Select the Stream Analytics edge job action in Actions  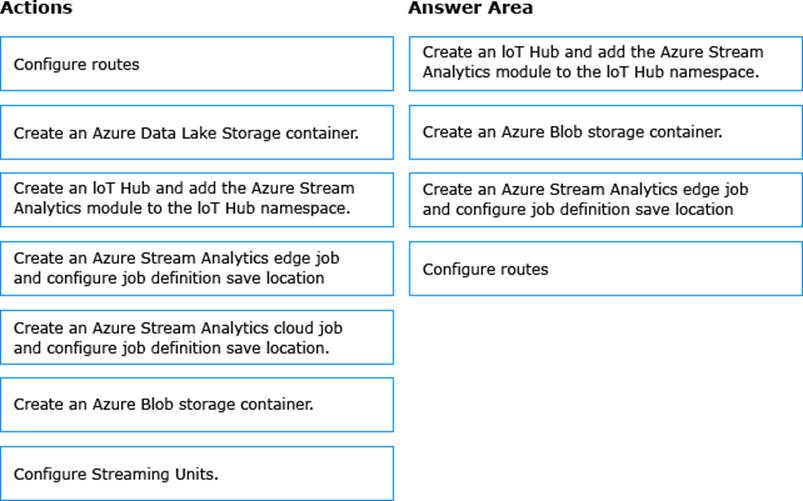click(197, 268)
